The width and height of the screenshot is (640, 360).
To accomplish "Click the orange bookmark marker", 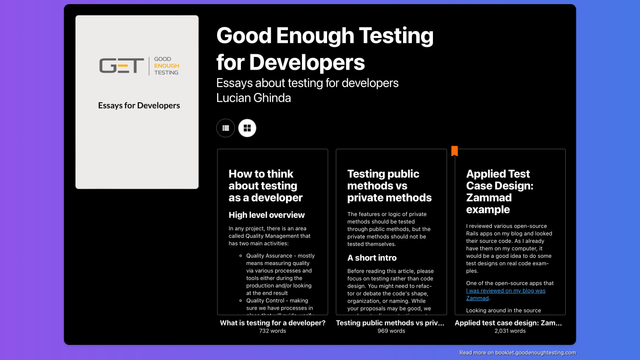I will pyautogui.click(x=454, y=151).
